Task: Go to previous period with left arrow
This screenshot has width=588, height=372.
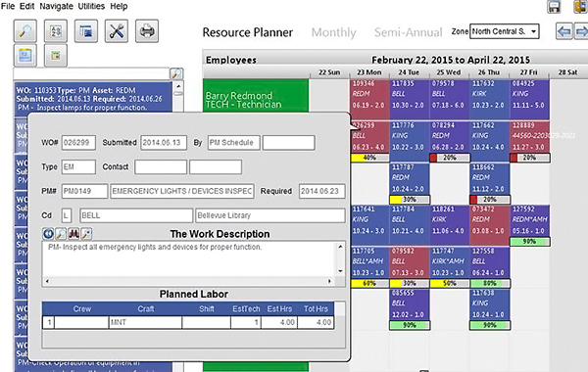Action: [x=563, y=31]
